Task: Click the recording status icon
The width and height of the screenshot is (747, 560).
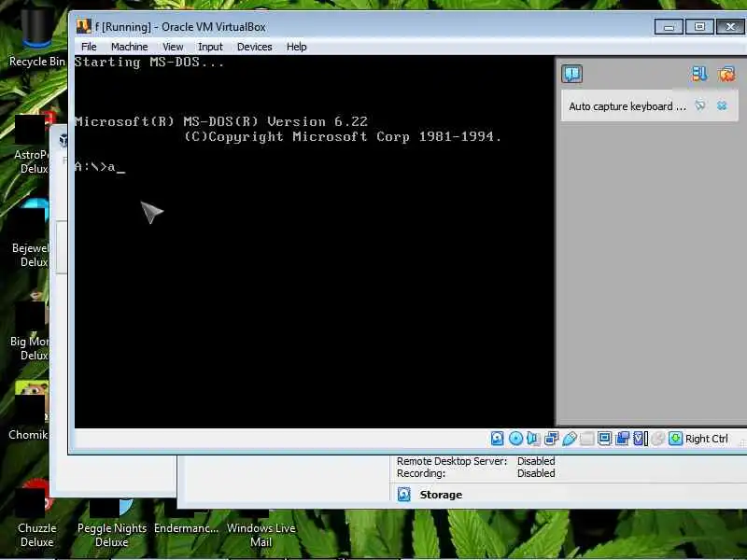Action: tap(622, 439)
